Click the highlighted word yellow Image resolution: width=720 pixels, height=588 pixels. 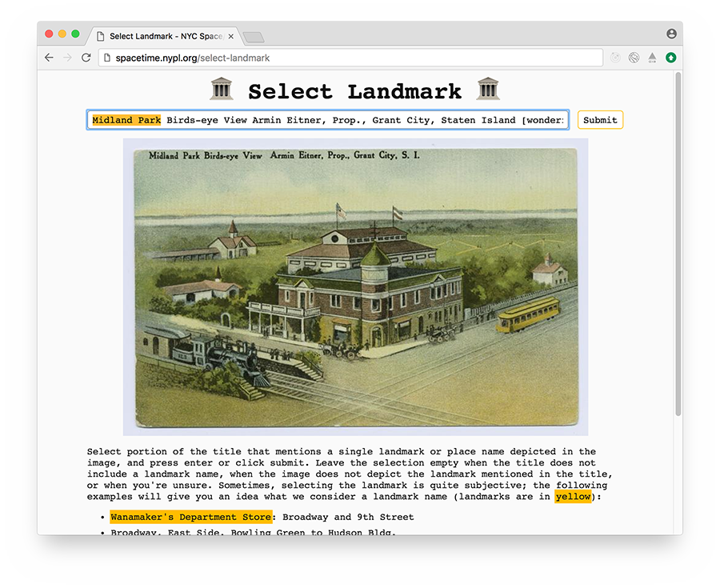point(573,497)
